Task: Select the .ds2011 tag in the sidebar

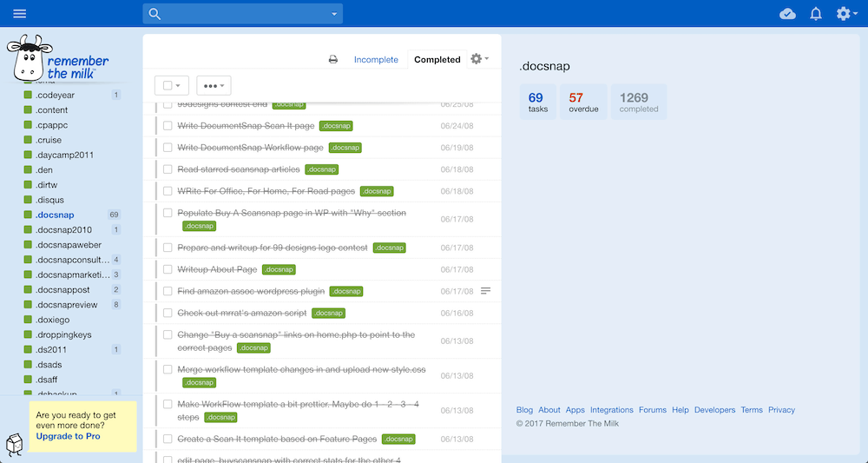Action: 51,349
